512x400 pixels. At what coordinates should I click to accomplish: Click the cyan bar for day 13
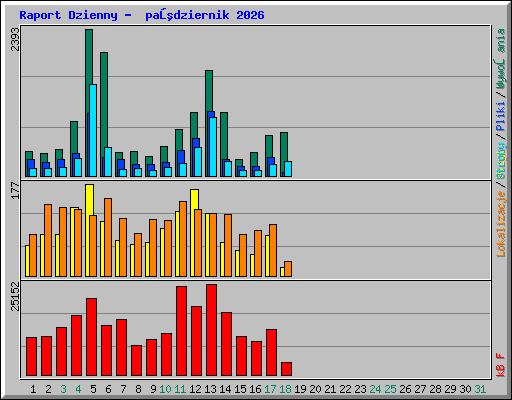pyautogui.click(x=213, y=147)
